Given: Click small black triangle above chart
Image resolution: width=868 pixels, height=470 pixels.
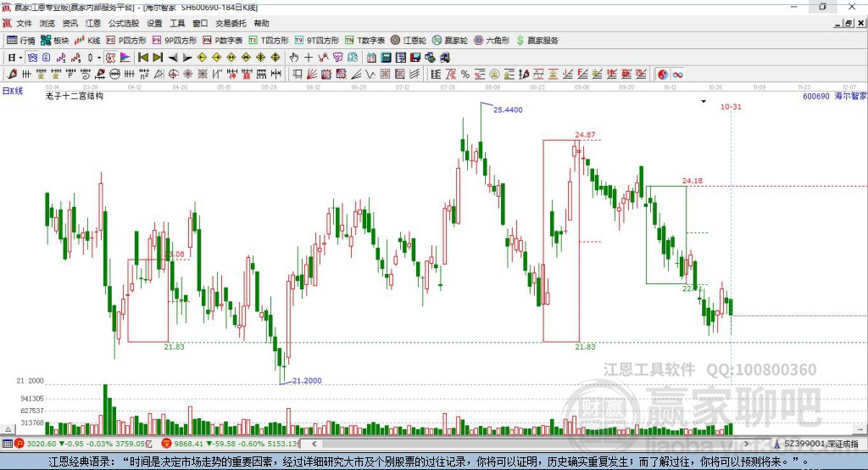Looking at the screenshot, I should [x=704, y=102].
